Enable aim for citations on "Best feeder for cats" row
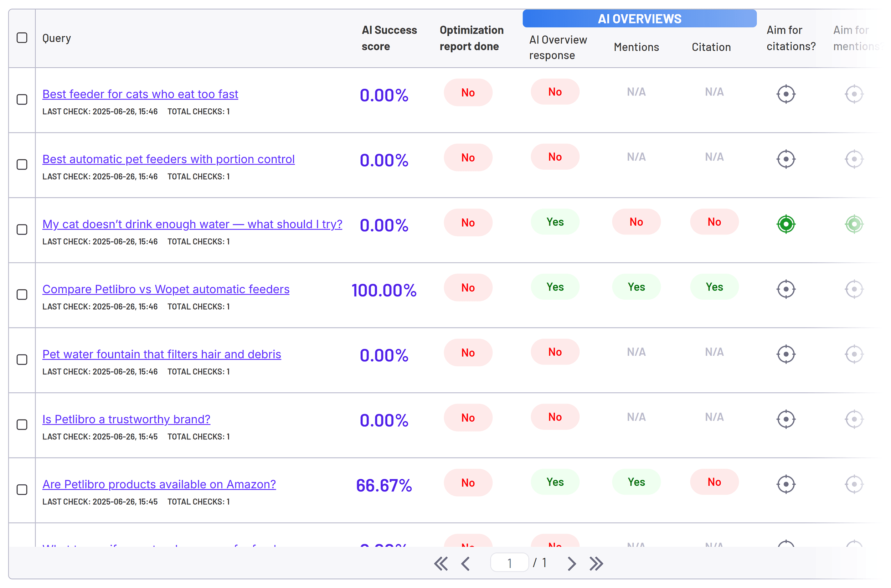Image resolution: width=891 pixels, height=588 pixels. 786,94
